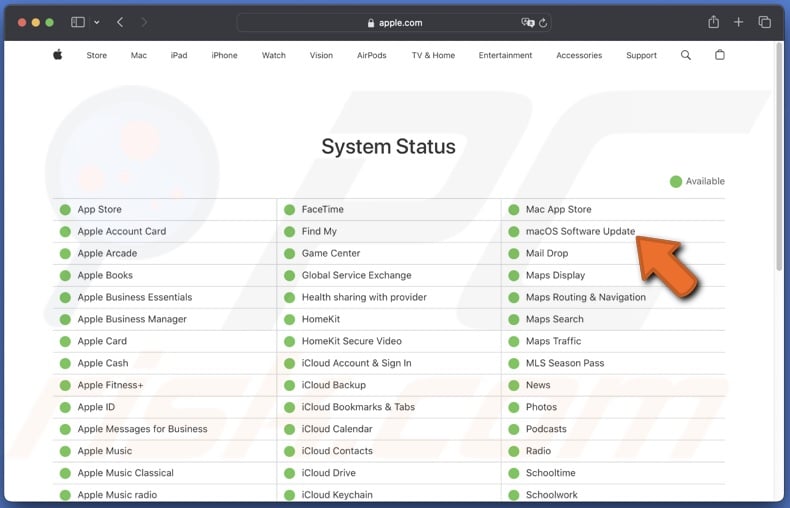Click the green dot beside iCloud Drive
Screen dimensions: 790x508
tap(289, 473)
